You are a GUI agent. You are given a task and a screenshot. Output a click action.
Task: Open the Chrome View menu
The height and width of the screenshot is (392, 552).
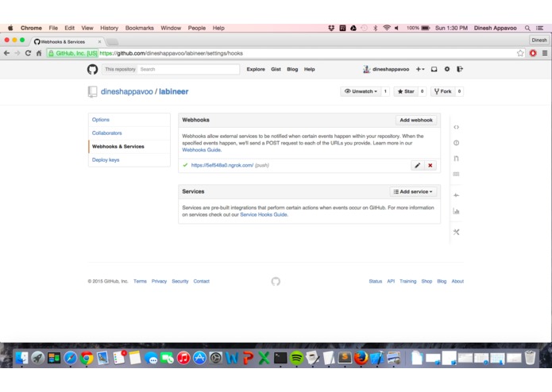87,28
